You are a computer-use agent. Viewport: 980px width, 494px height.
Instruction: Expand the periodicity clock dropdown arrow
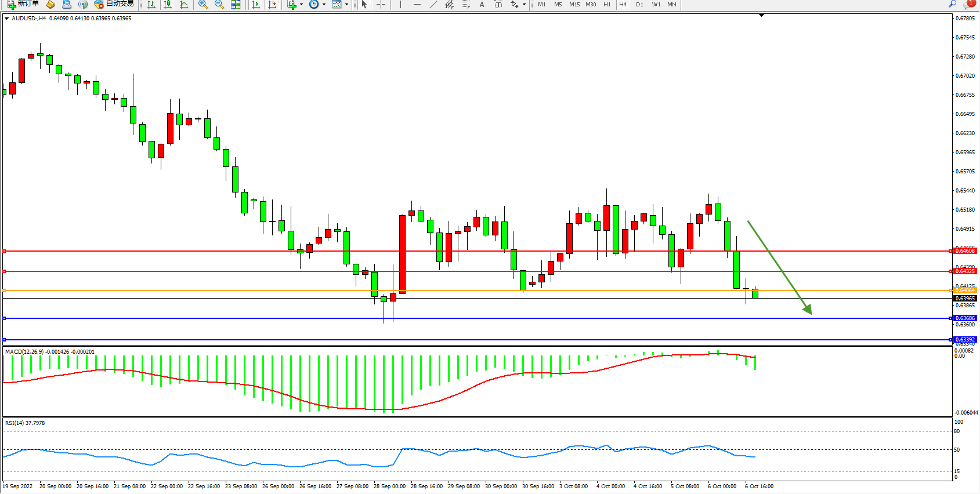click(x=324, y=5)
